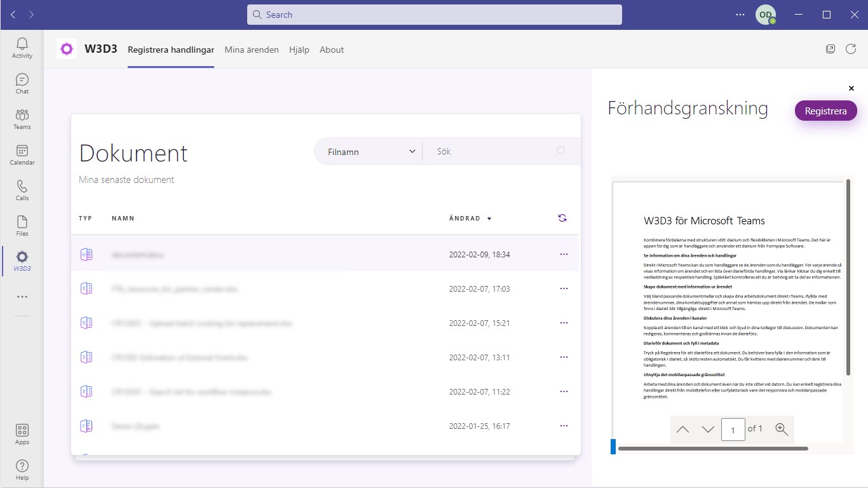Open Calendar from the left rail
Image resolution: width=868 pixels, height=488 pixels.
tap(22, 154)
